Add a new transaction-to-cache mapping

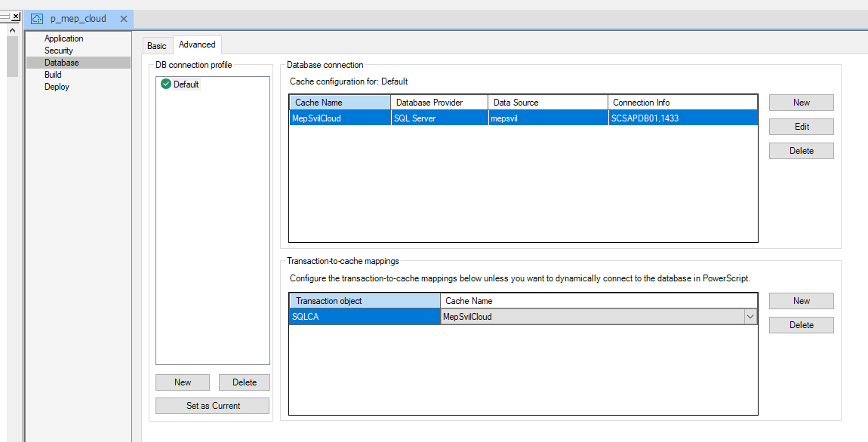(x=801, y=301)
